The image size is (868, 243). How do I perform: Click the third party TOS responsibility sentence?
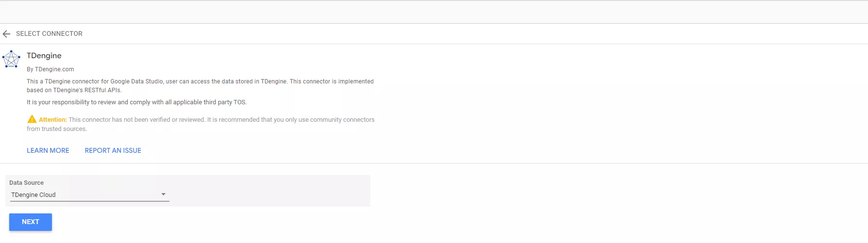(136, 102)
